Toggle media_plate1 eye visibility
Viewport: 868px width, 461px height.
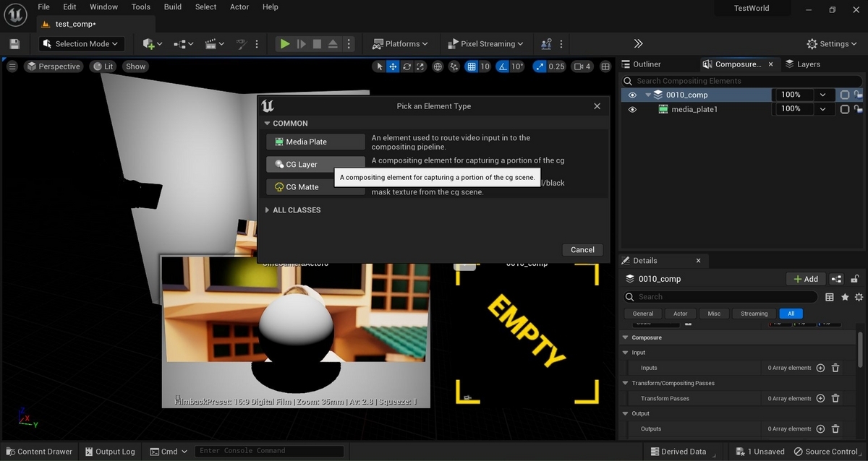[632, 110]
